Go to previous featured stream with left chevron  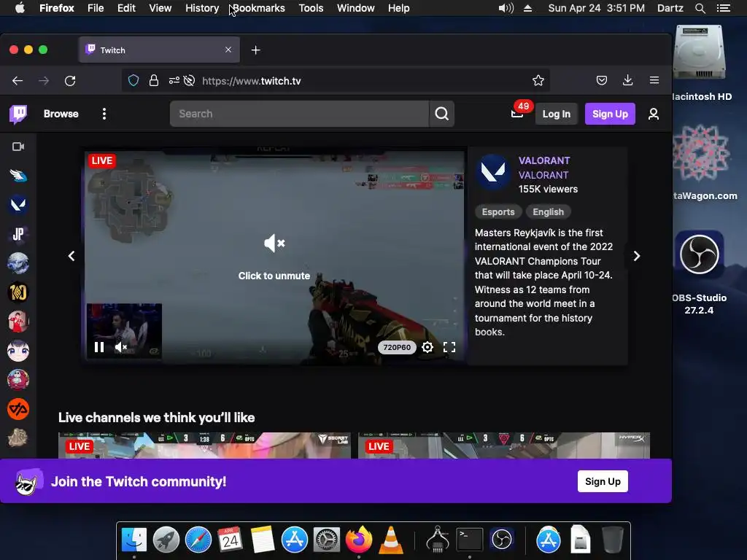point(71,256)
